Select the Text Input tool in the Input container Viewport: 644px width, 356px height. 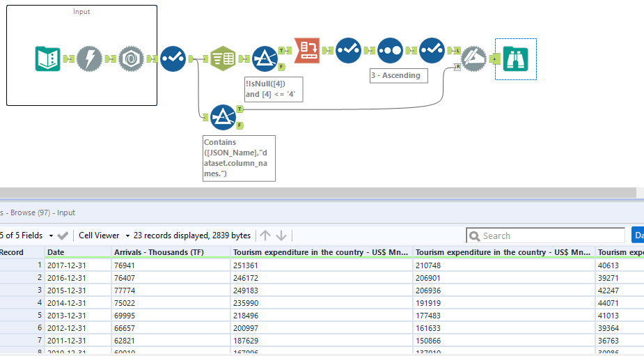point(47,59)
